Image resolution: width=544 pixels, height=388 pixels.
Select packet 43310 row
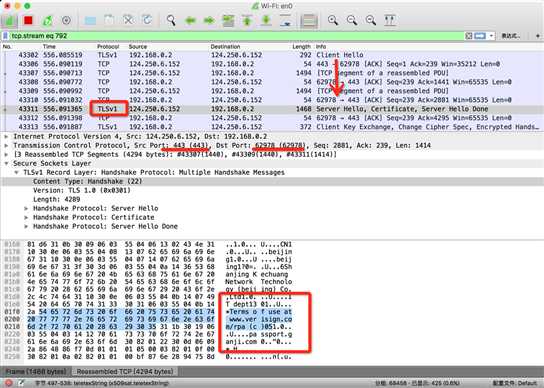[272, 100]
